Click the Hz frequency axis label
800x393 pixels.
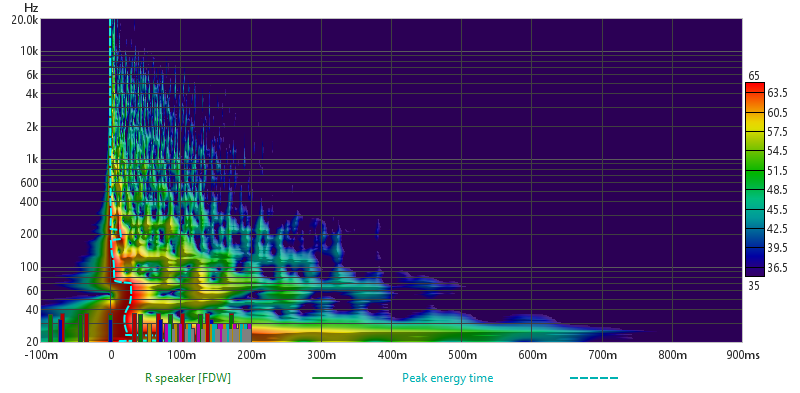[31, 8]
